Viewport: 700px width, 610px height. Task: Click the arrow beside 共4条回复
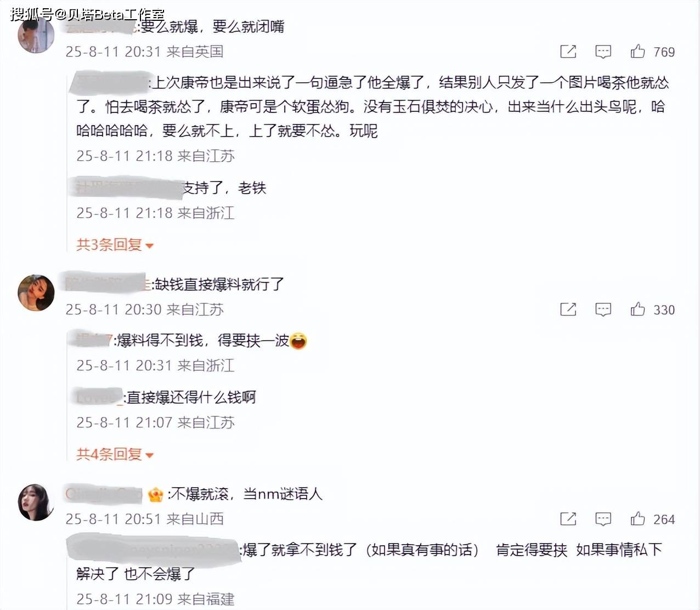coord(149,455)
